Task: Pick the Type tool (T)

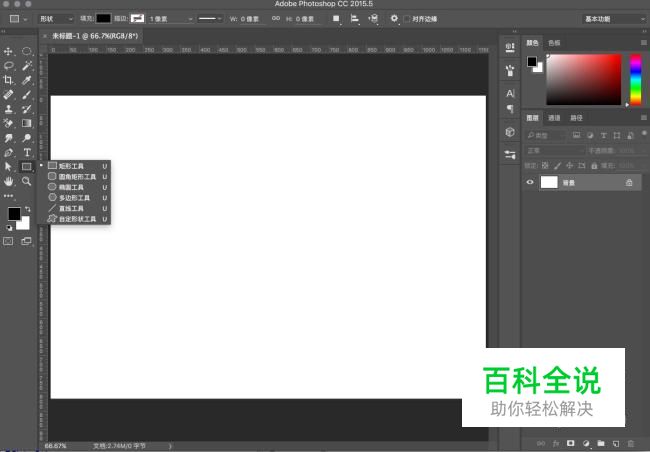Action: coord(27,152)
